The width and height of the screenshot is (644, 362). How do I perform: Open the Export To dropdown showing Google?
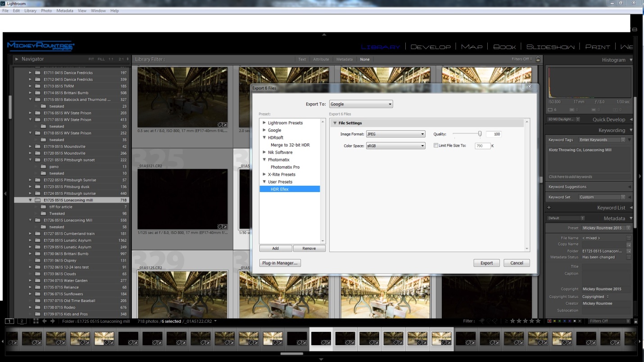[x=361, y=104]
